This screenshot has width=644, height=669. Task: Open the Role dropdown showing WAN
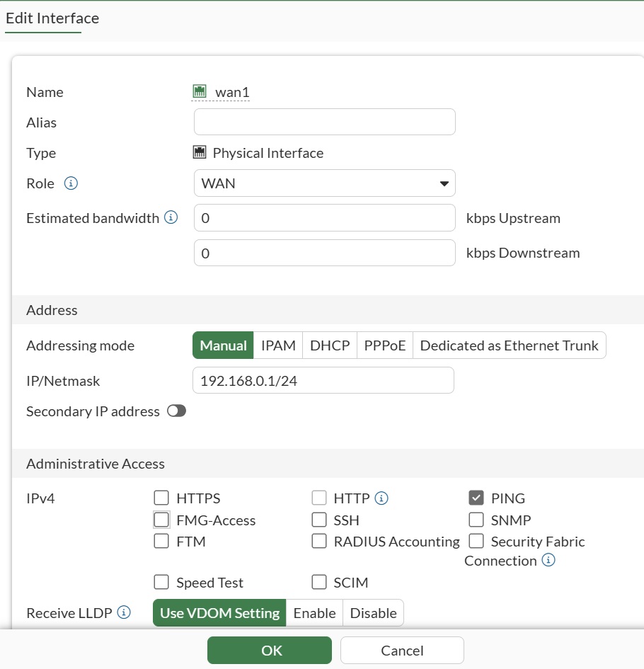click(x=325, y=183)
